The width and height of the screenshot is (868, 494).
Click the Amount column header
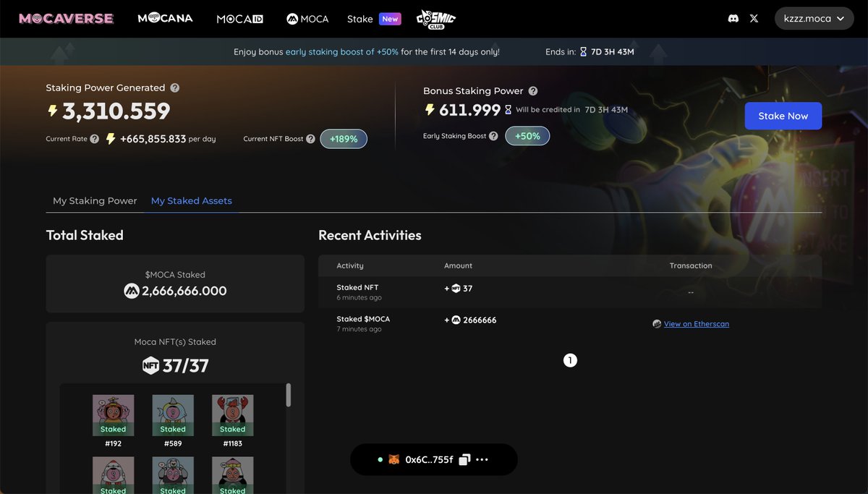point(458,265)
